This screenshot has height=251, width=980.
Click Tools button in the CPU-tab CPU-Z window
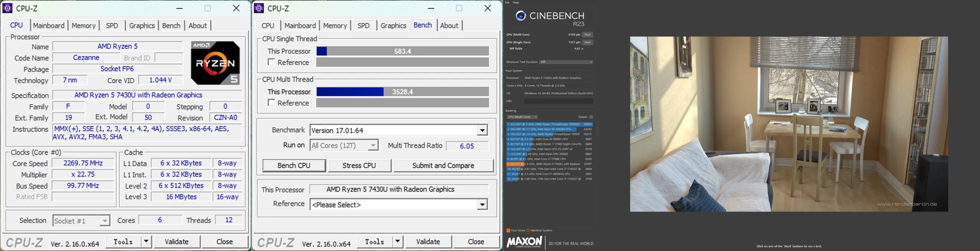[x=123, y=241]
